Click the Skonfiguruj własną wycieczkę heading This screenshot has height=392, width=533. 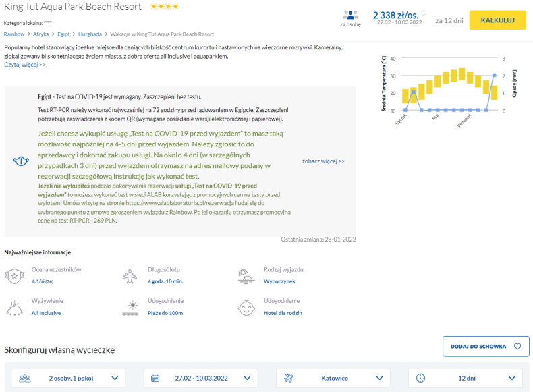pyautogui.click(x=59, y=350)
